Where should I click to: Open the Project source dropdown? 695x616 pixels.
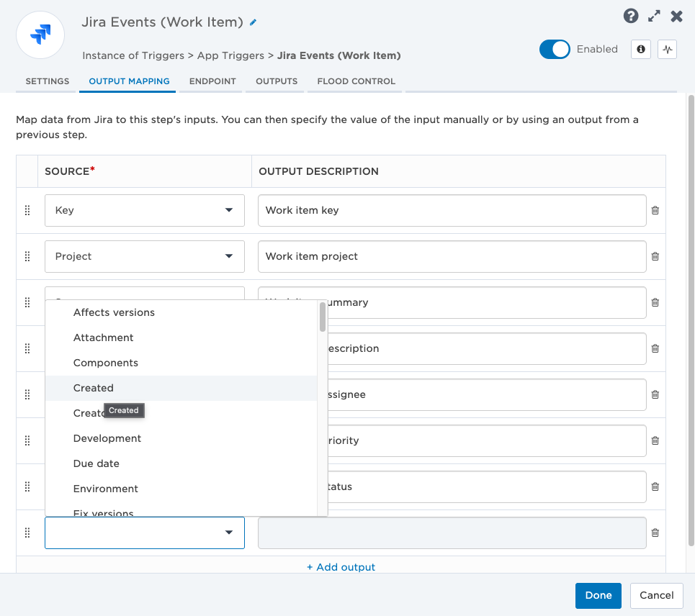pos(145,256)
